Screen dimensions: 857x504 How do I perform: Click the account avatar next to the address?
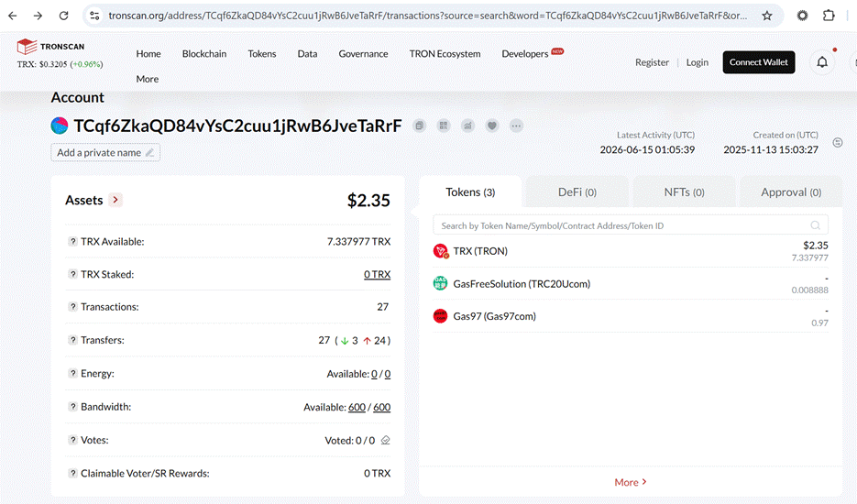coord(60,126)
